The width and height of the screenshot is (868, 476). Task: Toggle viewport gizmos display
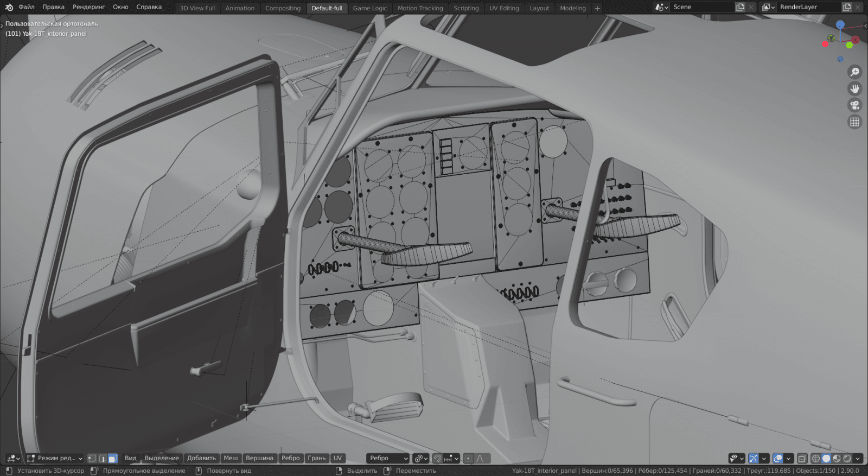pyautogui.click(x=753, y=459)
